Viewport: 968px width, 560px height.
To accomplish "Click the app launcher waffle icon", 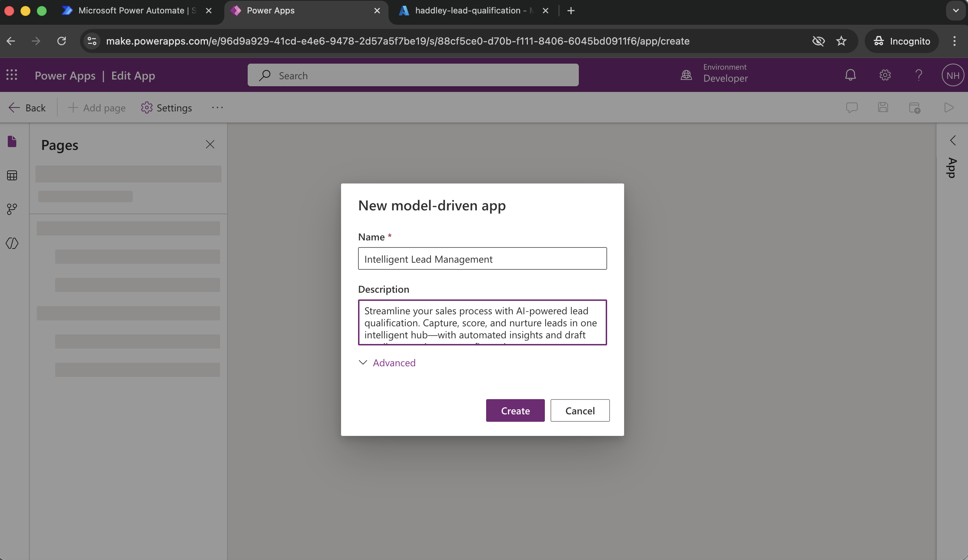I will 12,75.
